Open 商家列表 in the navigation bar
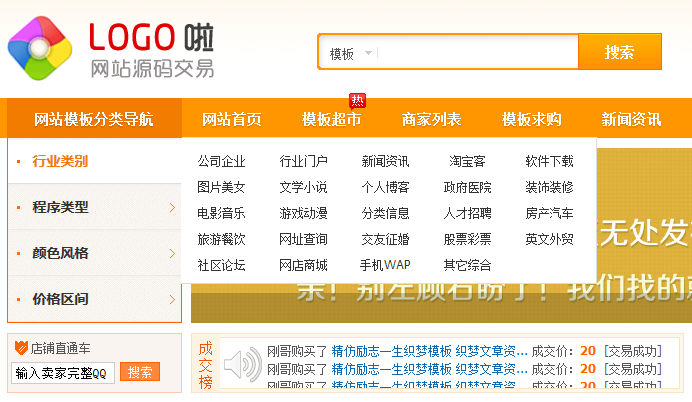692x402 pixels. point(431,120)
